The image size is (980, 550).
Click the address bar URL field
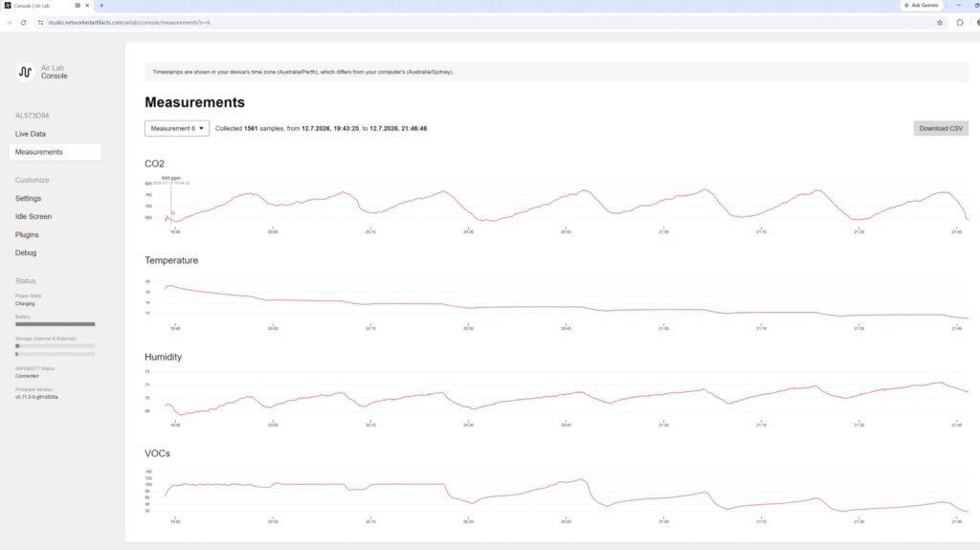pos(487,23)
